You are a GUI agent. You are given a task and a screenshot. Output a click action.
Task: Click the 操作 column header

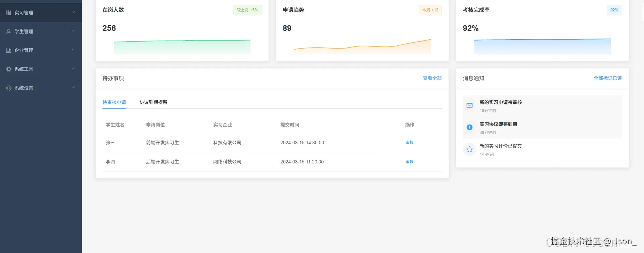(410, 125)
